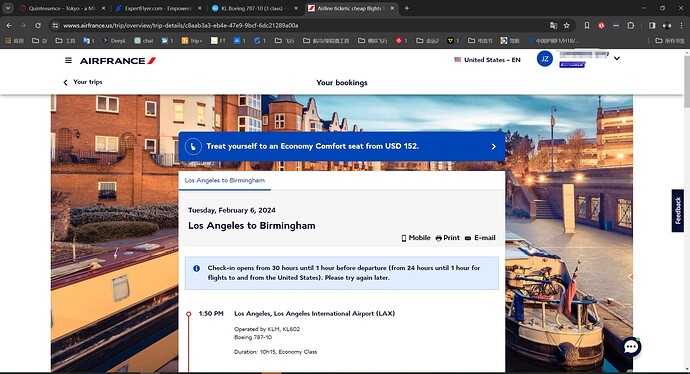Select 'Duration: 10h15, Economy Class' text
Image resolution: width=690 pixels, height=374 pixels.
[x=275, y=352]
